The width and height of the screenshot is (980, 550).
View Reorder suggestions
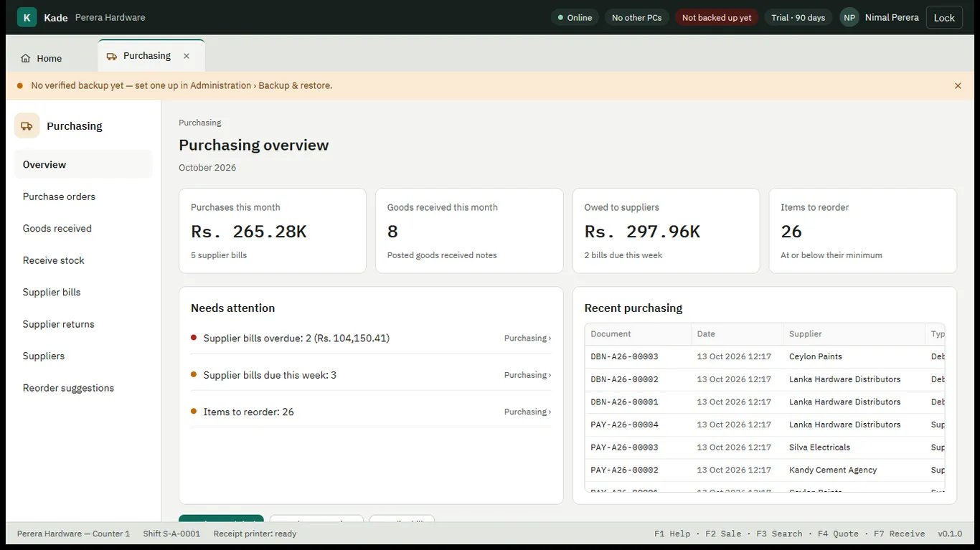83,388
